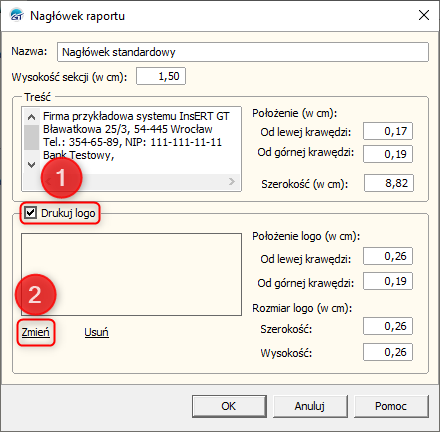Click the down arrow of the Treść scrollbar
Viewport: 440px width, 432px height.
coord(32,164)
